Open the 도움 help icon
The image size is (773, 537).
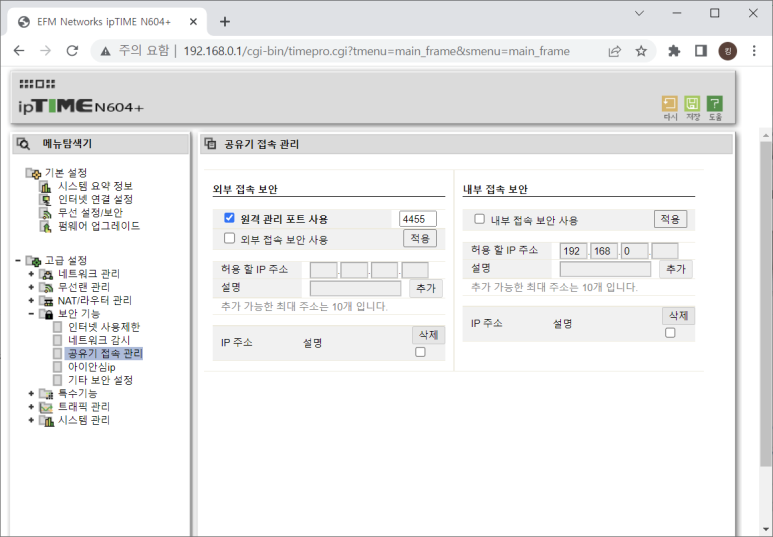click(x=714, y=104)
